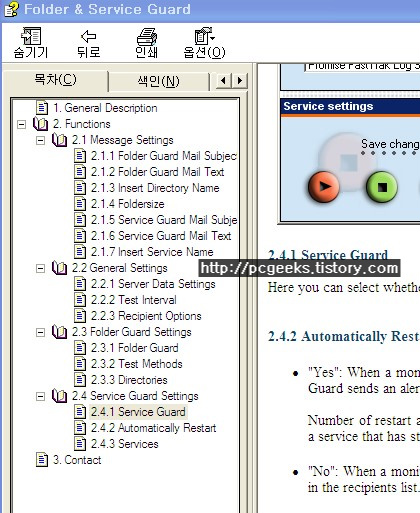Screen dimensions: 420x513
Task: Click the 2.4.2 Automatically Restart heading in content
Action: click(344, 336)
